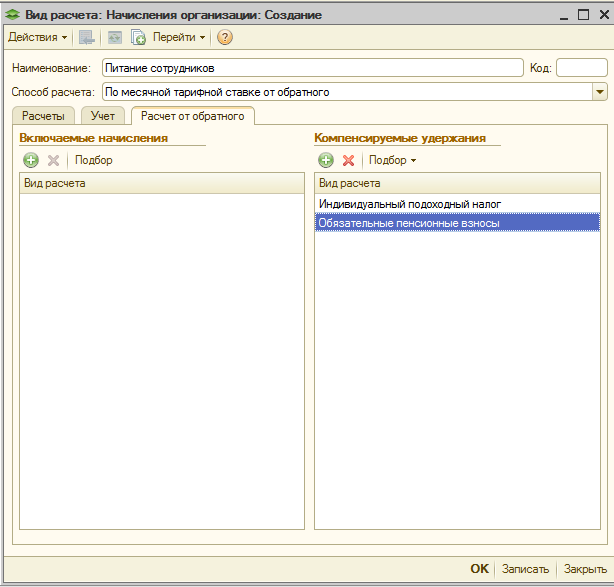Click the find-in-list toolbar icon
This screenshot has width=614, height=587.
[87, 37]
